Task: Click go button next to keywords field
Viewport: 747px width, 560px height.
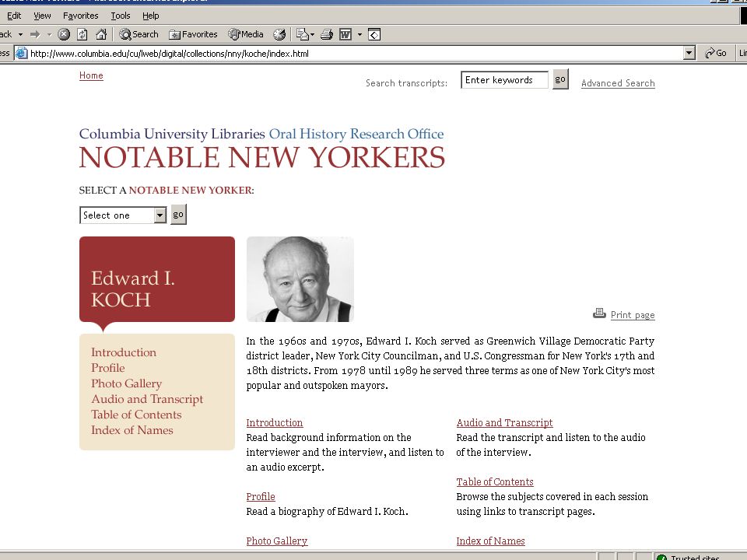Action: pos(560,79)
